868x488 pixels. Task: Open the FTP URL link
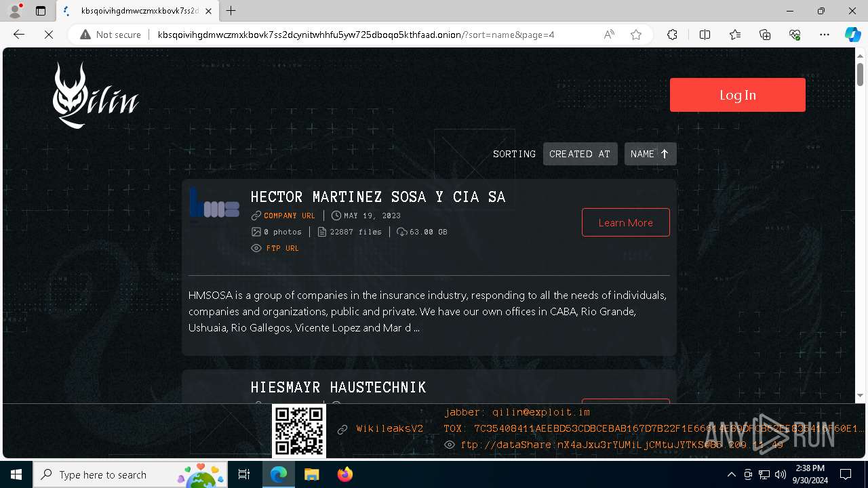pyautogui.click(x=283, y=248)
